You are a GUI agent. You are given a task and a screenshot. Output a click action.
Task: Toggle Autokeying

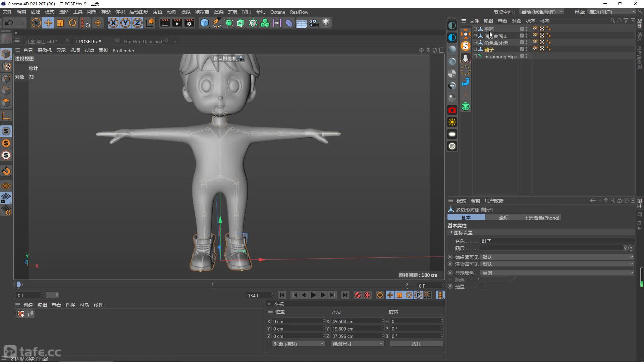[x=367, y=295]
